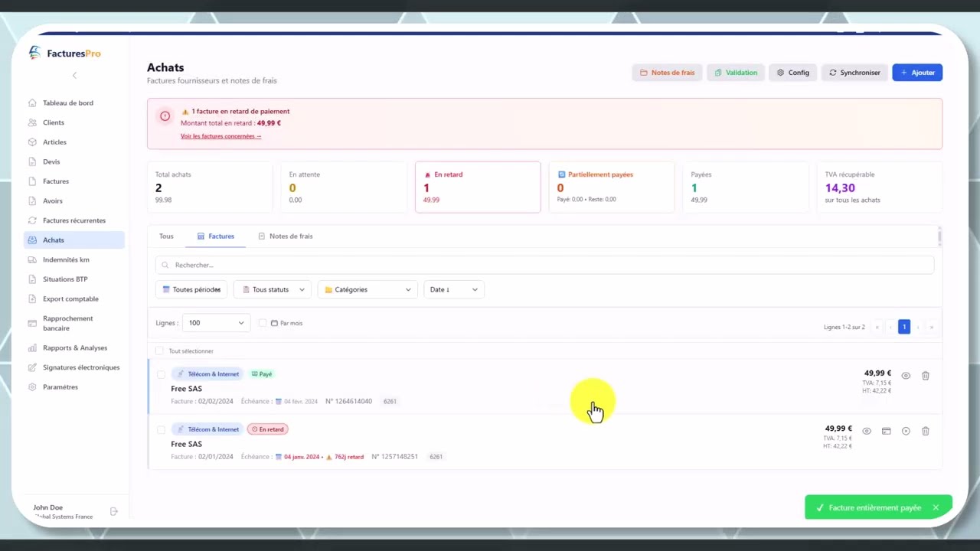Viewport: 980px width, 551px height.
Task: Click the 'Payé' status badge
Action: [x=262, y=374]
